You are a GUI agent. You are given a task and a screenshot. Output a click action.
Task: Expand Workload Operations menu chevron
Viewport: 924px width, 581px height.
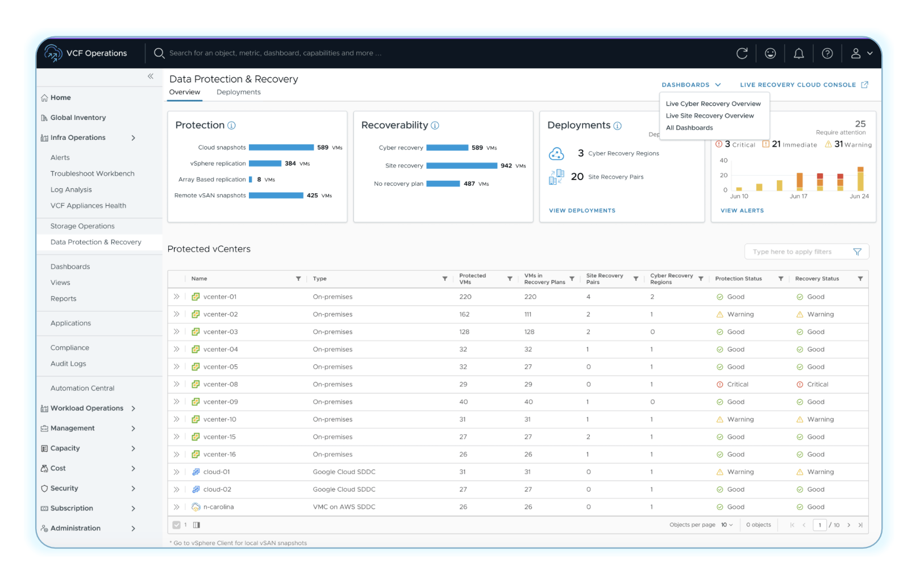click(x=134, y=408)
